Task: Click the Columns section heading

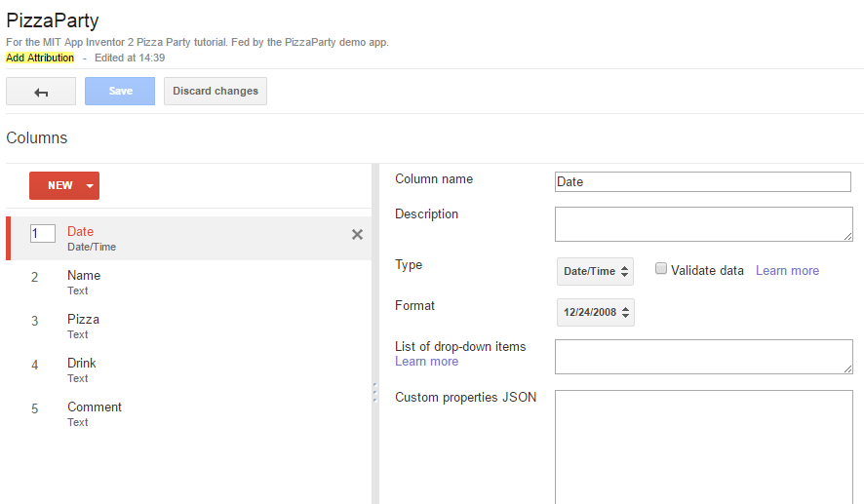Action: (36, 137)
